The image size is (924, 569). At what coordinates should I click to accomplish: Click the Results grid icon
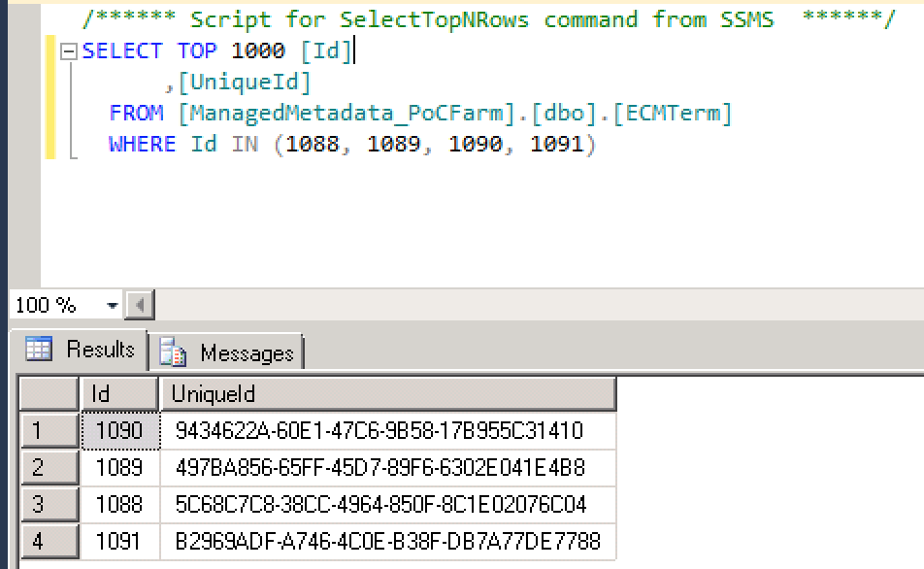(39, 349)
